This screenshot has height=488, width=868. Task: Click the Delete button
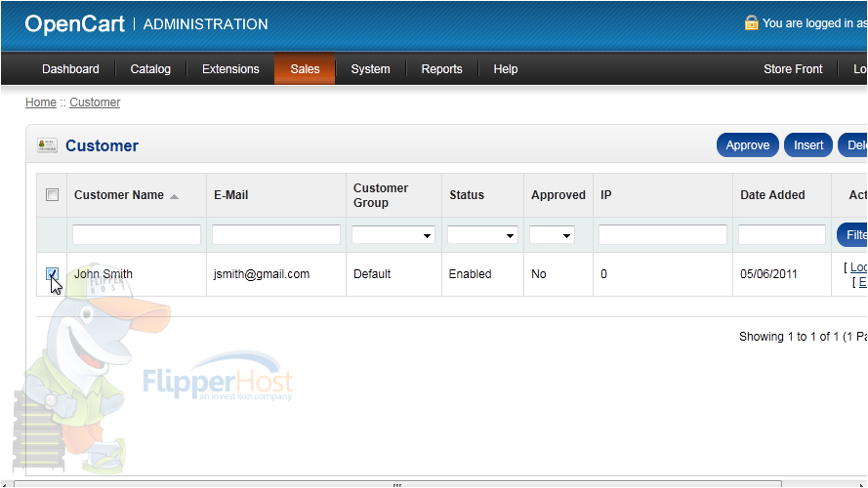click(853, 145)
